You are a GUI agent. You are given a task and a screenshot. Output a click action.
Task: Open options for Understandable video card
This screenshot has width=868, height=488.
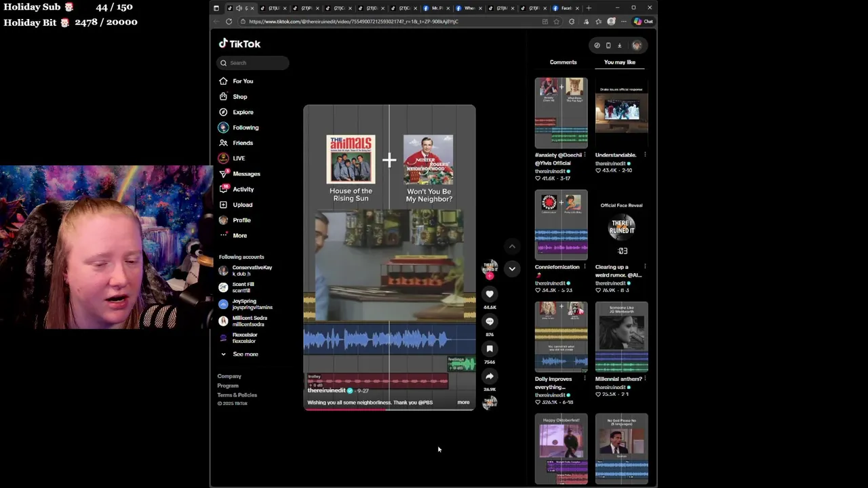click(x=645, y=155)
